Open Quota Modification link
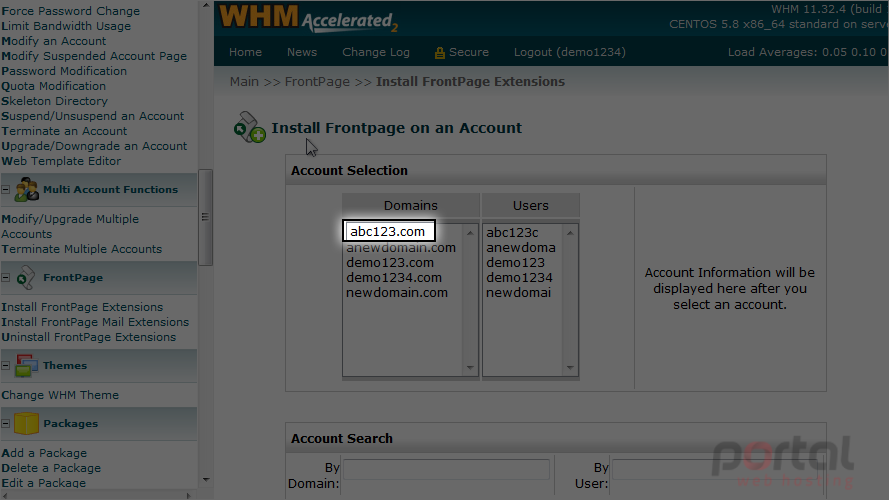Viewport: 889px width, 500px height. 53,86
